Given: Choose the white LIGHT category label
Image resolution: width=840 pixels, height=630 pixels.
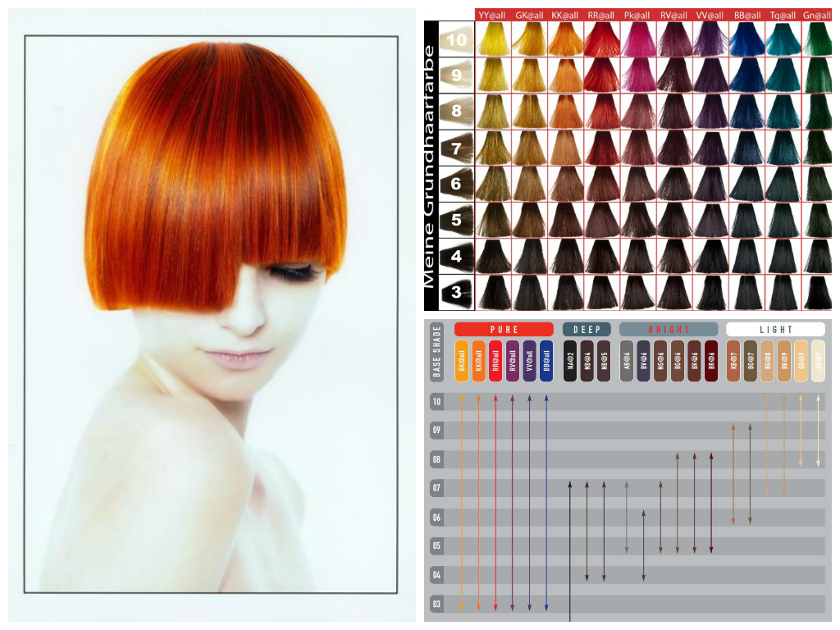Looking at the screenshot, I should coord(775,329).
